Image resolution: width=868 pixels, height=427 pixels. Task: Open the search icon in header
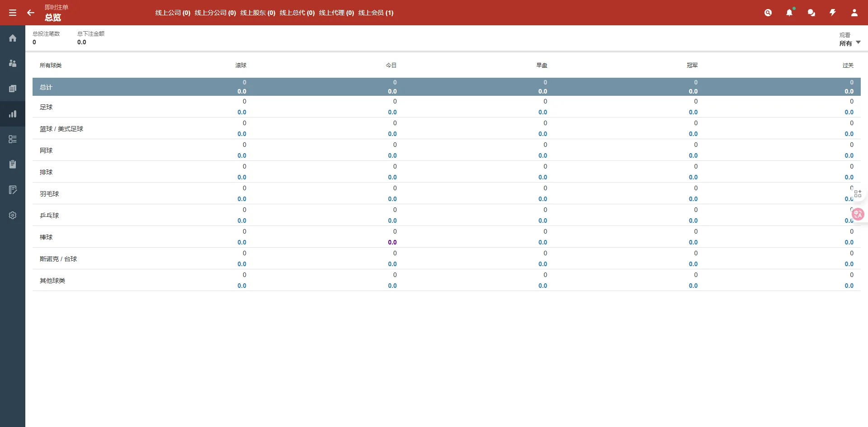pyautogui.click(x=768, y=13)
